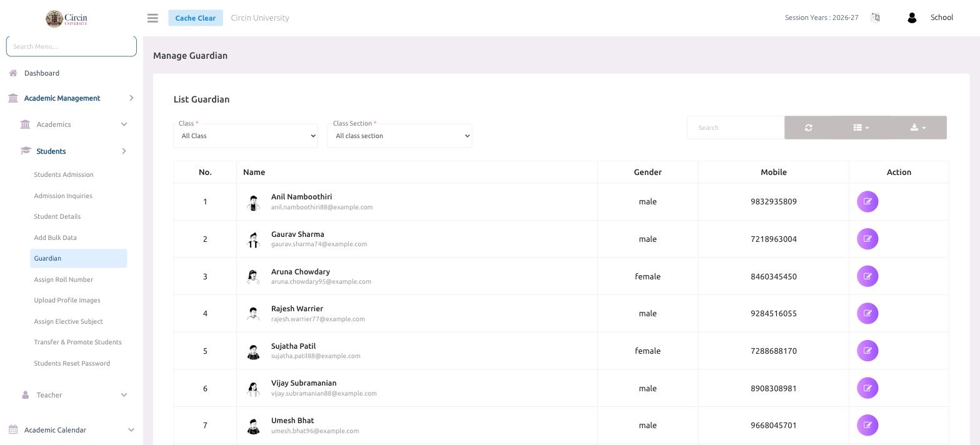Toggle the hamburger sidebar menu icon

(152, 18)
